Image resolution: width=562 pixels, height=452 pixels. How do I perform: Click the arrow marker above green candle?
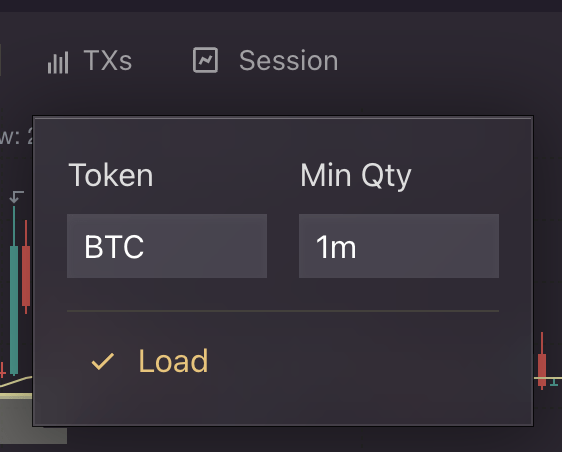pos(16,197)
